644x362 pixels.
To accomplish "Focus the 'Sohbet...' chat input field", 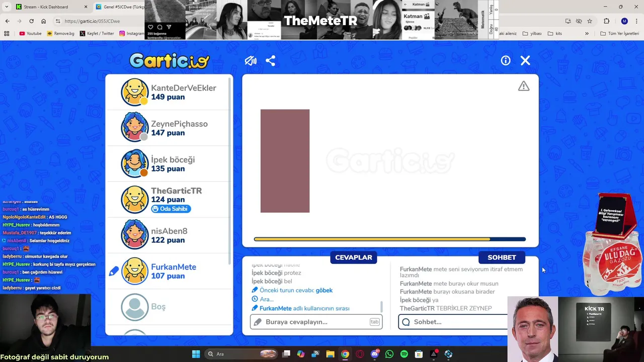I will pyautogui.click(x=453, y=322).
